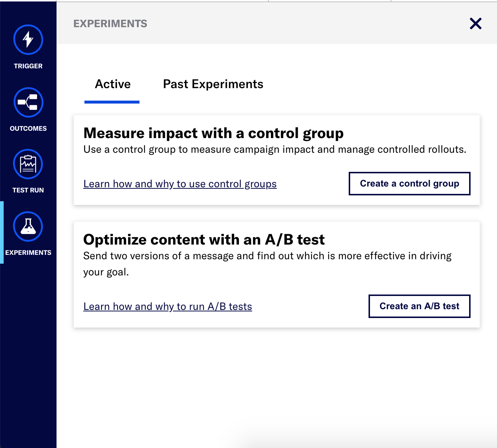Click 'Measure impact with a control group' heading
The image size is (497, 448).
[x=214, y=133]
